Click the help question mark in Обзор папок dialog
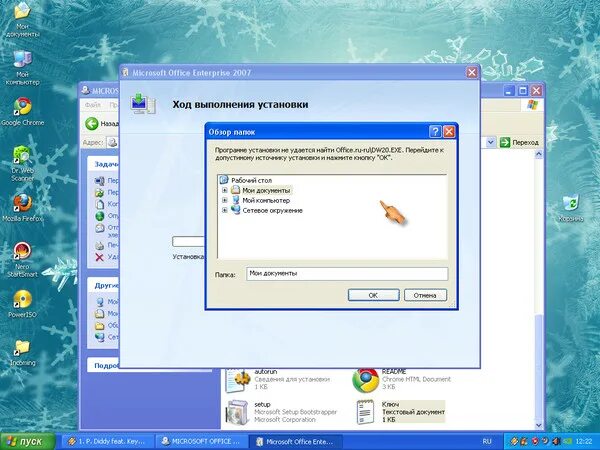Image resolution: width=600 pixels, height=450 pixels. [x=435, y=132]
